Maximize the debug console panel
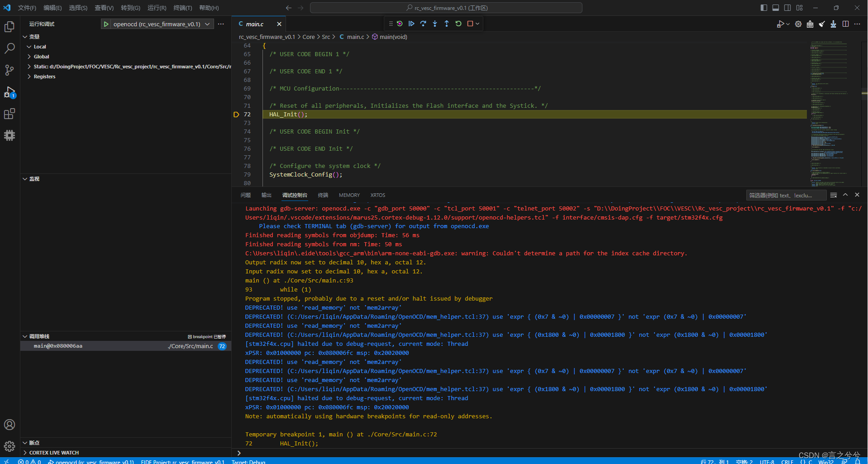 click(x=845, y=195)
